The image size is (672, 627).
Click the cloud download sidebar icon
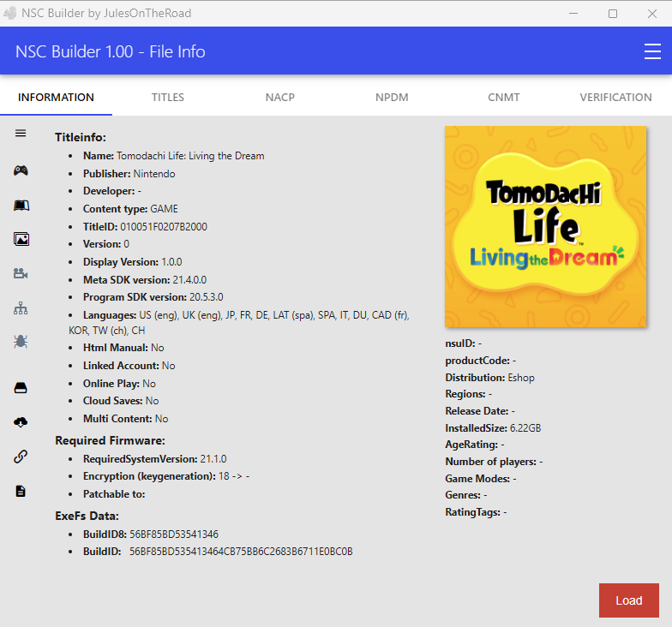pos(21,422)
